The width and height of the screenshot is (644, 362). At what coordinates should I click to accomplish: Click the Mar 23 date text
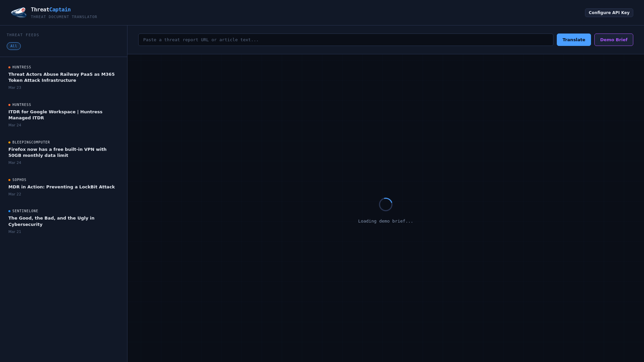click(x=15, y=88)
